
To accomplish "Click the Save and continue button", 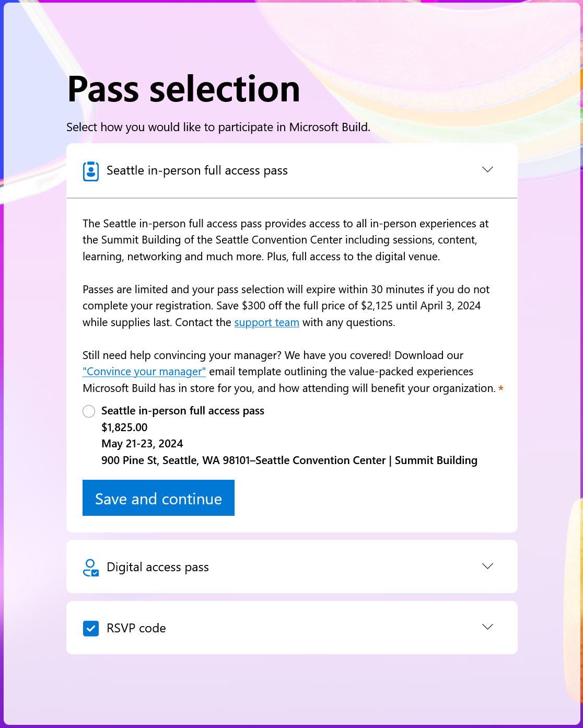I will [x=158, y=498].
